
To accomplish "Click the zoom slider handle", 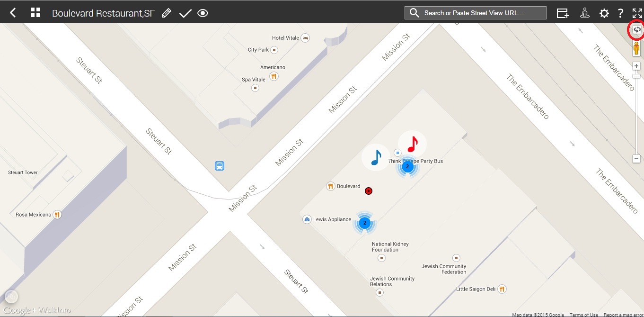I will click(636, 76).
